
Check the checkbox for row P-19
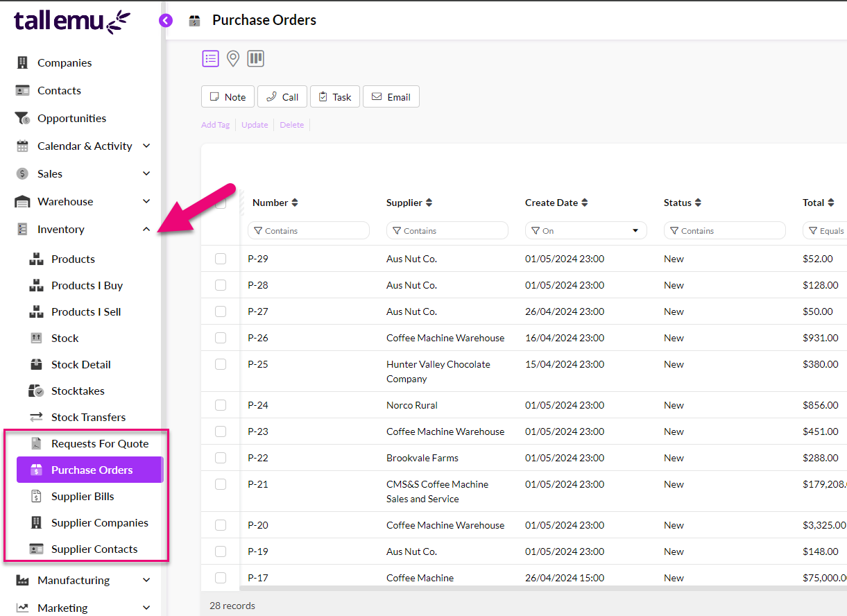[x=220, y=551]
